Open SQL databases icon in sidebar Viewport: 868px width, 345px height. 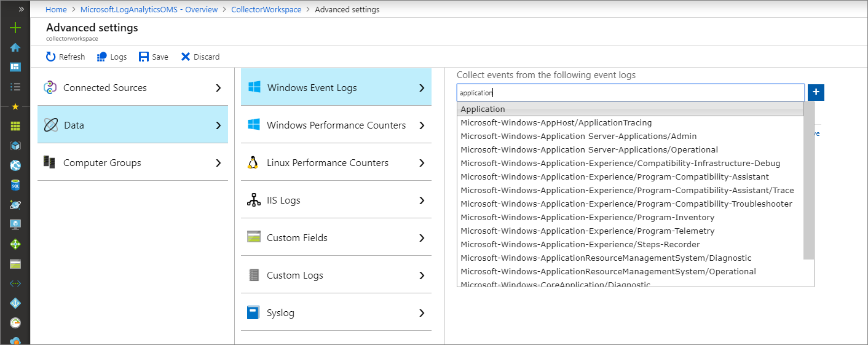pos(15,184)
